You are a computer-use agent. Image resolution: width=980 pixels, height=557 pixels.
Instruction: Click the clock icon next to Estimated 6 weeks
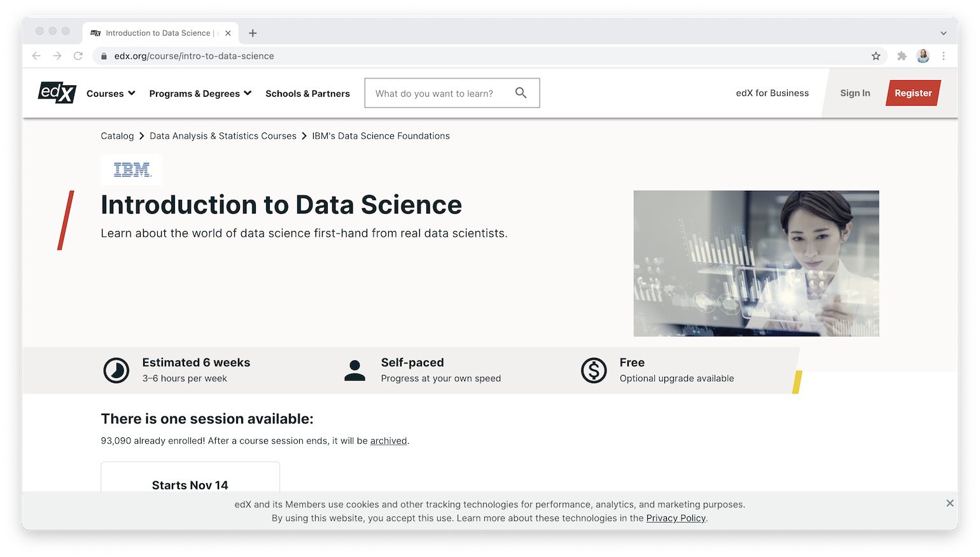[116, 370]
